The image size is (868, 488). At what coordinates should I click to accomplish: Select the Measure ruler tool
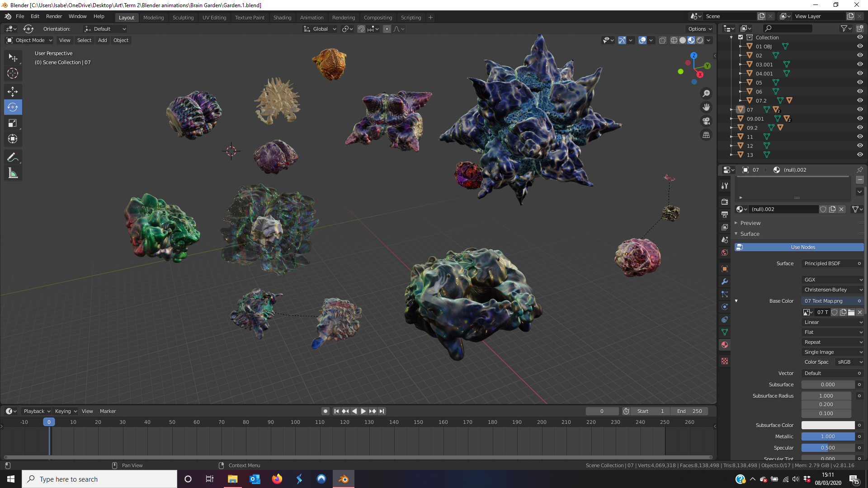13,174
